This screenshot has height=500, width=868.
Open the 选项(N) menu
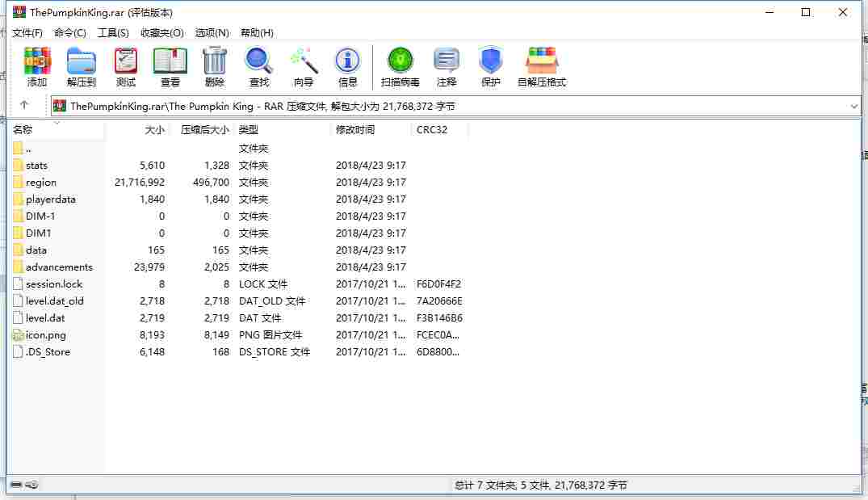click(212, 32)
